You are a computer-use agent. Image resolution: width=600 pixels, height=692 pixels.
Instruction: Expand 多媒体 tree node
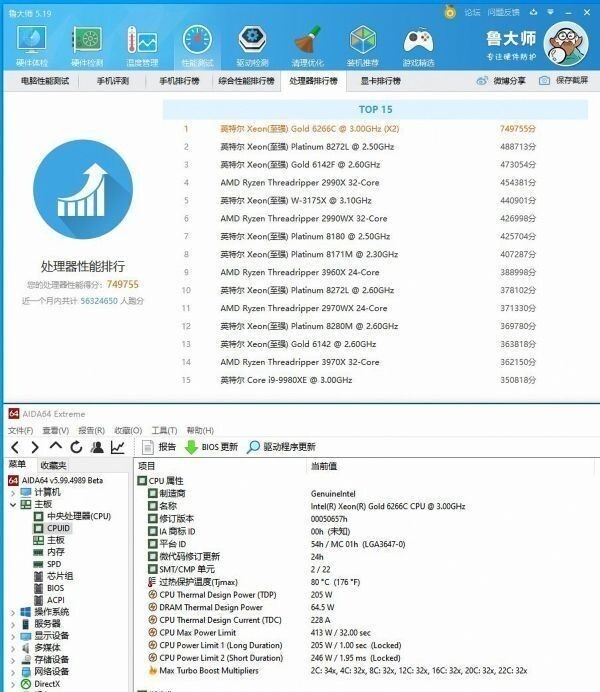pos(13,648)
